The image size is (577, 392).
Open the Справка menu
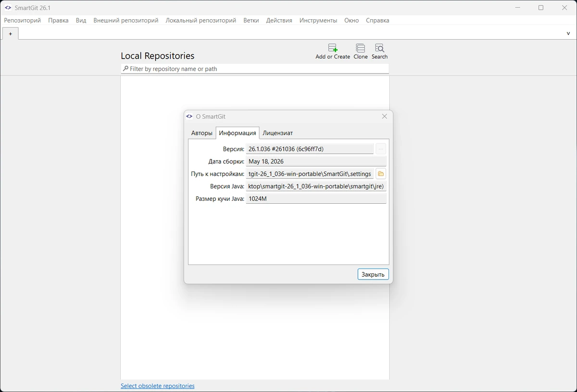(x=377, y=20)
